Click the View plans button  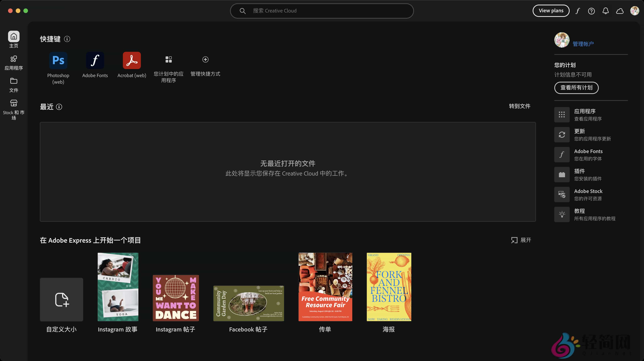point(551,11)
